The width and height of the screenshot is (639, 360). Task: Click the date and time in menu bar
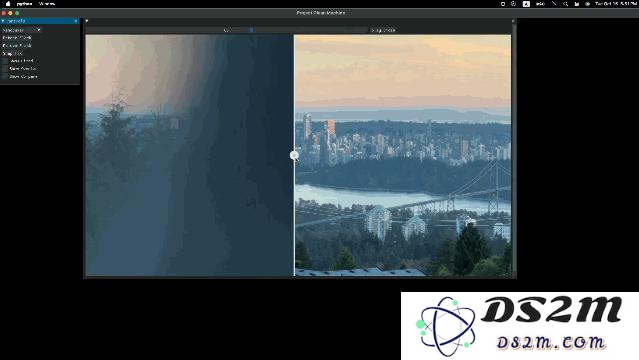tap(616, 4)
